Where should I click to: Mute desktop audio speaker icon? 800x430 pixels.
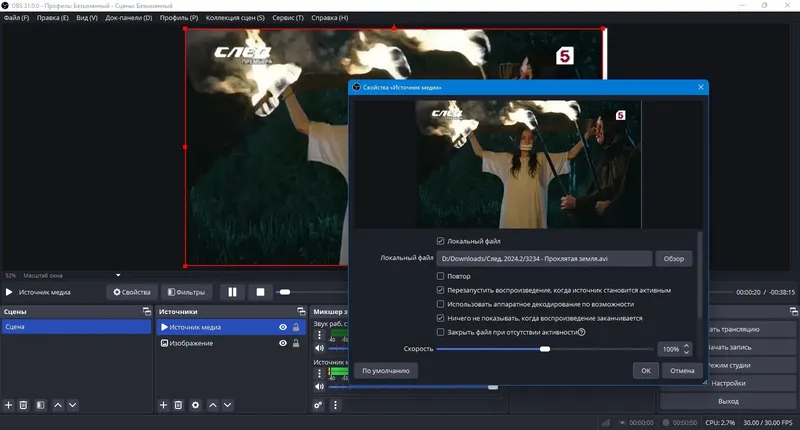319,348
